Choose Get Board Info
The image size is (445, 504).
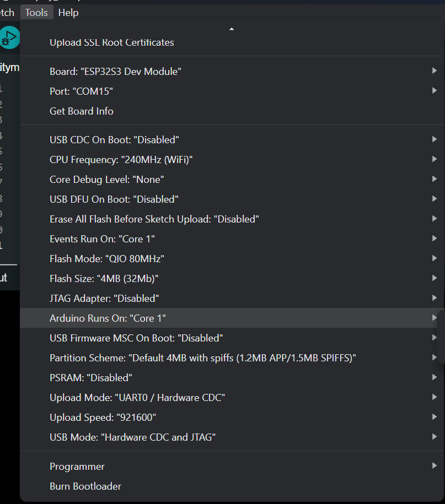pos(232,111)
